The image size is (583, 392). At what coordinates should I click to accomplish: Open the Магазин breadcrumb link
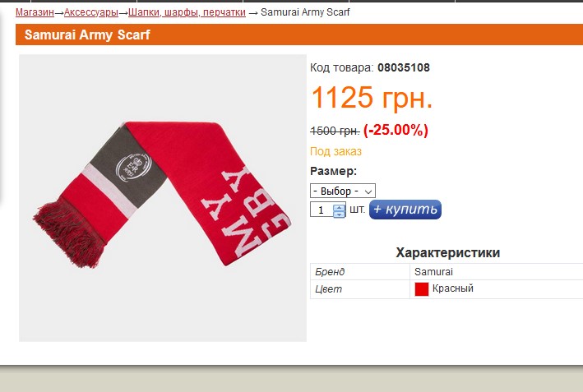tap(35, 12)
